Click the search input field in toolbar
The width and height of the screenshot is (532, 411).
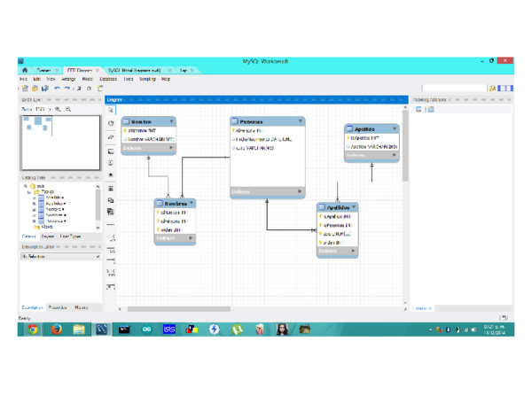[454, 88]
